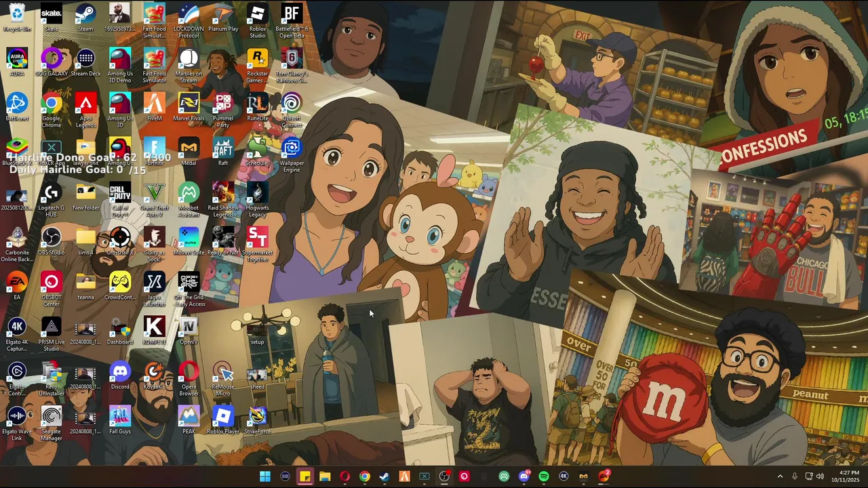This screenshot has height=488, width=868.
Task: Launch Raft desktop shortcut
Action: point(223,152)
